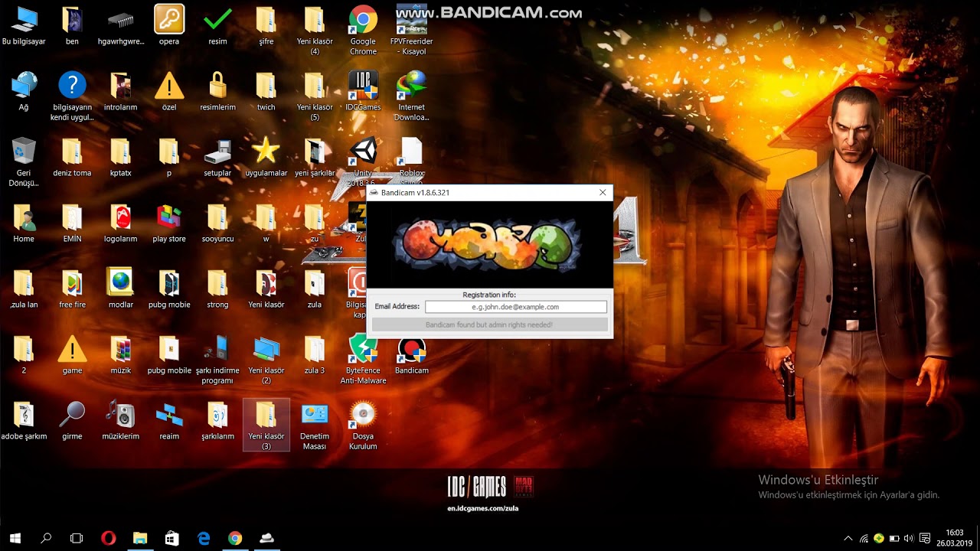This screenshot has height=551, width=980.
Task: Open the Wi-Fi network tray icon
Action: 864,538
